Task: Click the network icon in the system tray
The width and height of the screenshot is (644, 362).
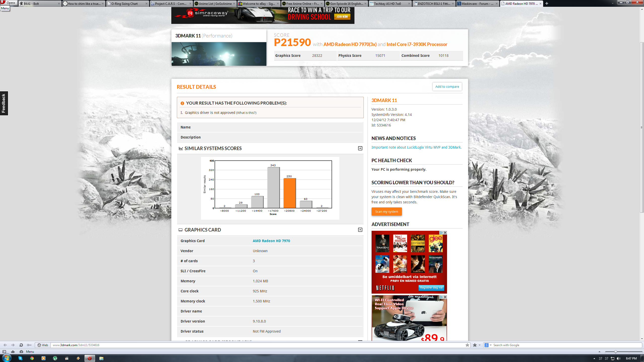Action: coord(613,358)
